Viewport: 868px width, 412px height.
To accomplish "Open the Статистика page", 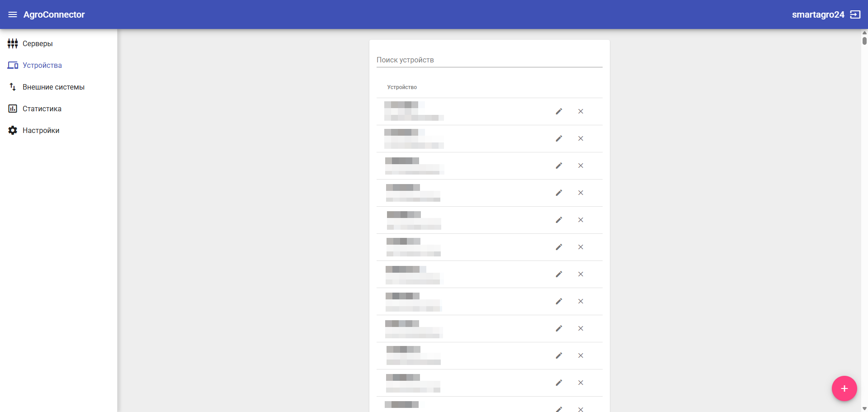I will click(x=42, y=109).
